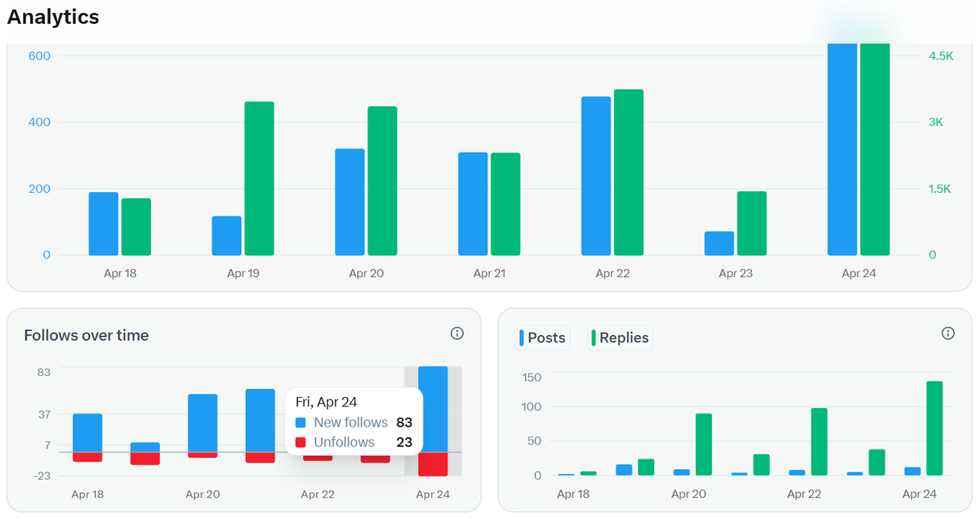
Task: Click Apr 22 green replies bar
Action: (819, 441)
